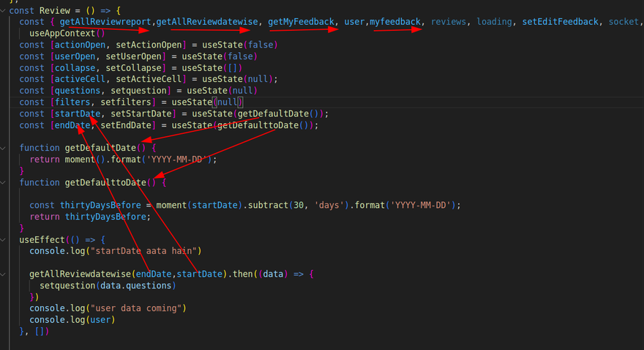Screen dimensions: 644x350
Task: Click the Review component name in declaration
Action: pyautogui.click(x=56, y=10)
